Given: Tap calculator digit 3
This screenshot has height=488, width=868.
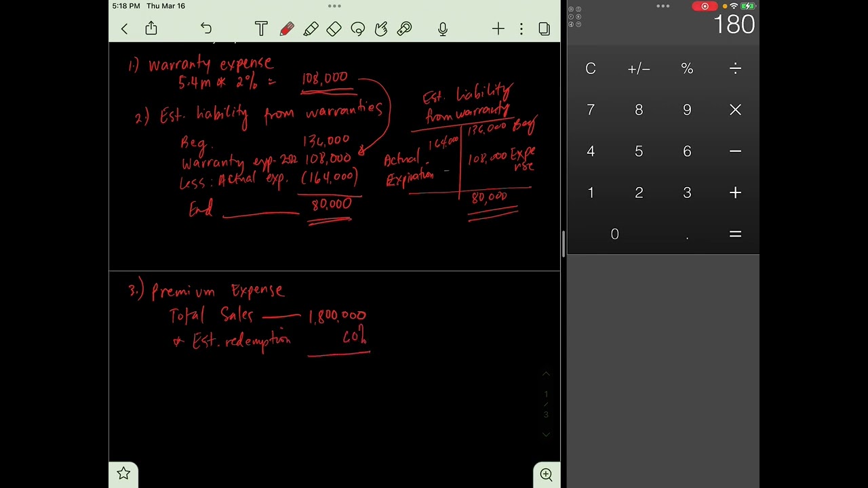Looking at the screenshot, I should pyautogui.click(x=687, y=192).
